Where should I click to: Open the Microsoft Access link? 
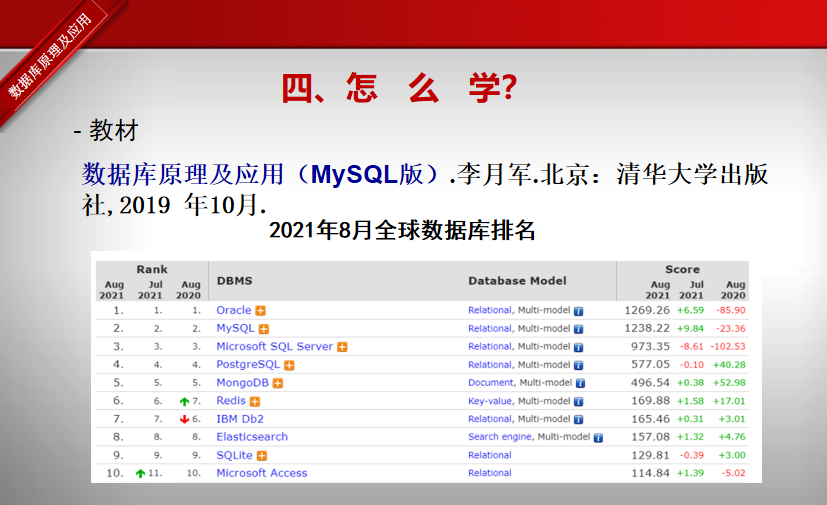pyautogui.click(x=262, y=473)
